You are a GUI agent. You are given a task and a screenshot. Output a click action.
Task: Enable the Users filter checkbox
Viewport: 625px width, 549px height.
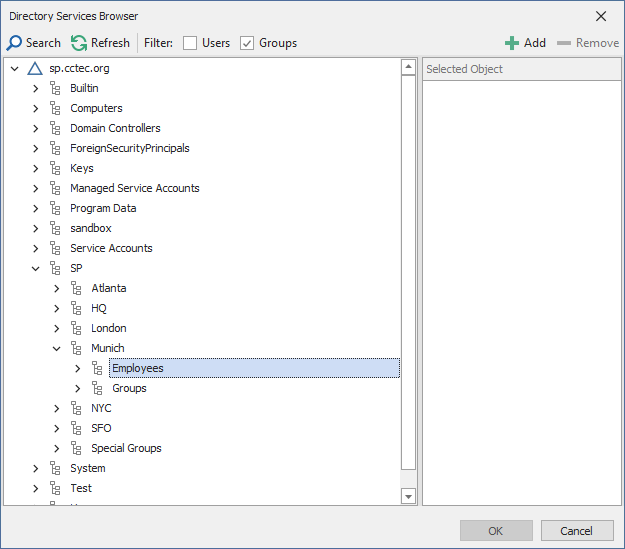[x=190, y=43]
